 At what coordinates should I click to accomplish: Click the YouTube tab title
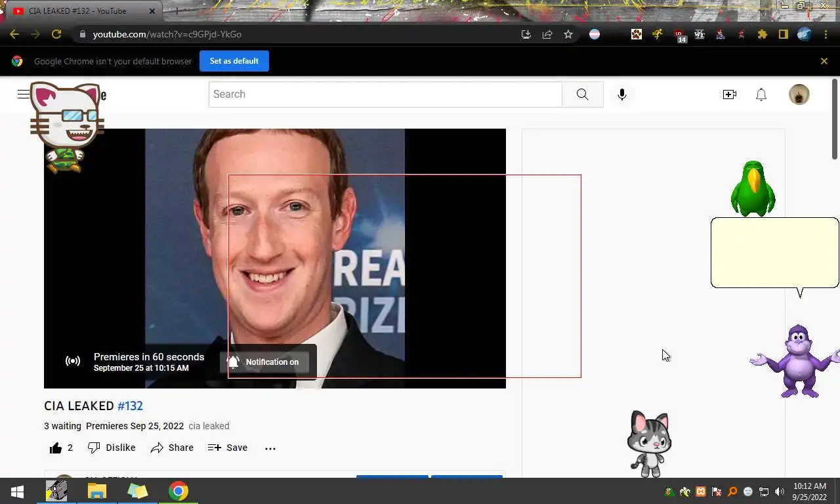(x=77, y=11)
